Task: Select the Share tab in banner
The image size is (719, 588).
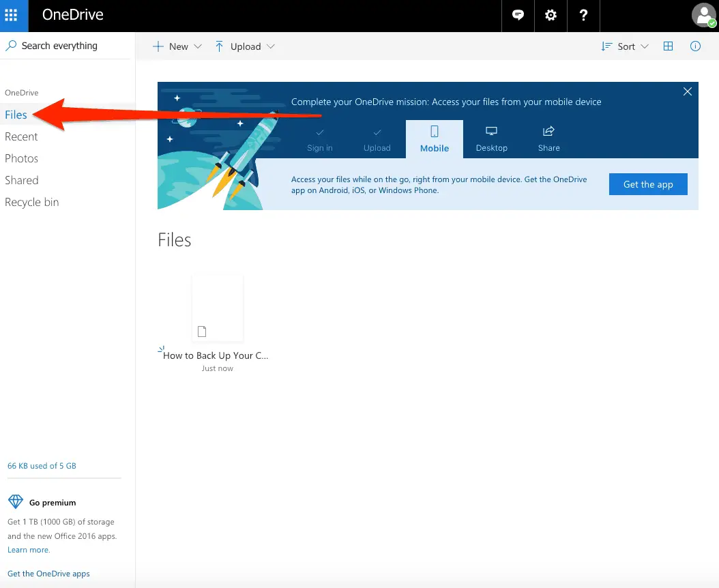Action: (x=549, y=139)
